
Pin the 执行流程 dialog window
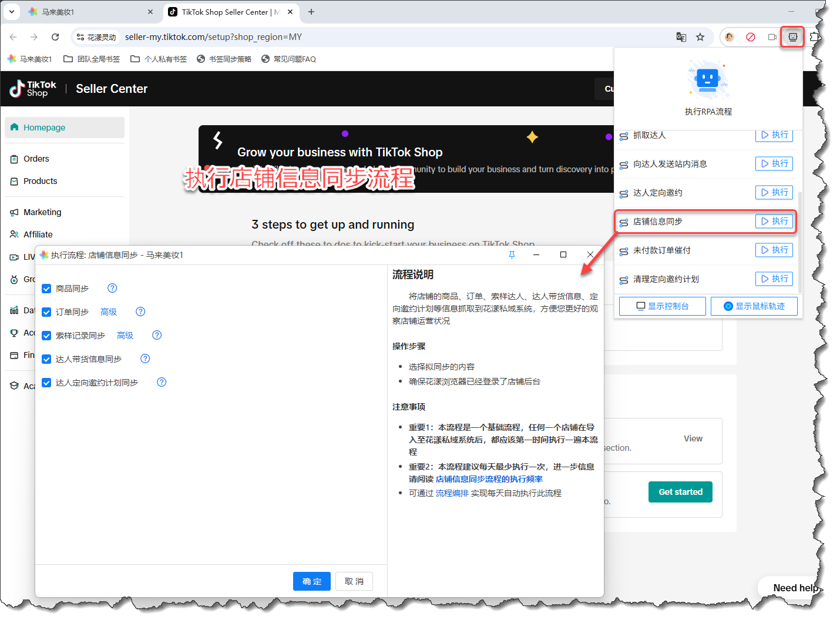coord(512,254)
